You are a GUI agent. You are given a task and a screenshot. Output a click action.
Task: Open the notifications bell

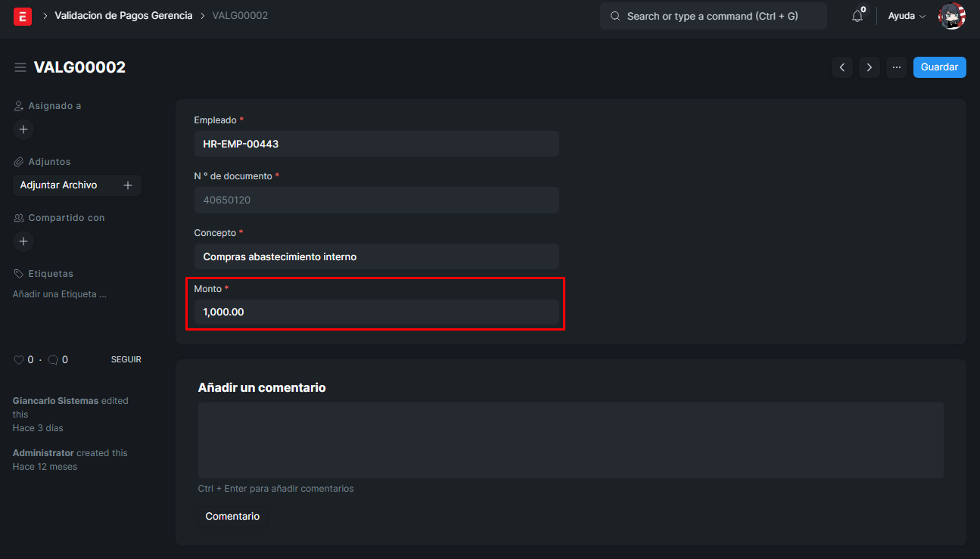pos(857,16)
